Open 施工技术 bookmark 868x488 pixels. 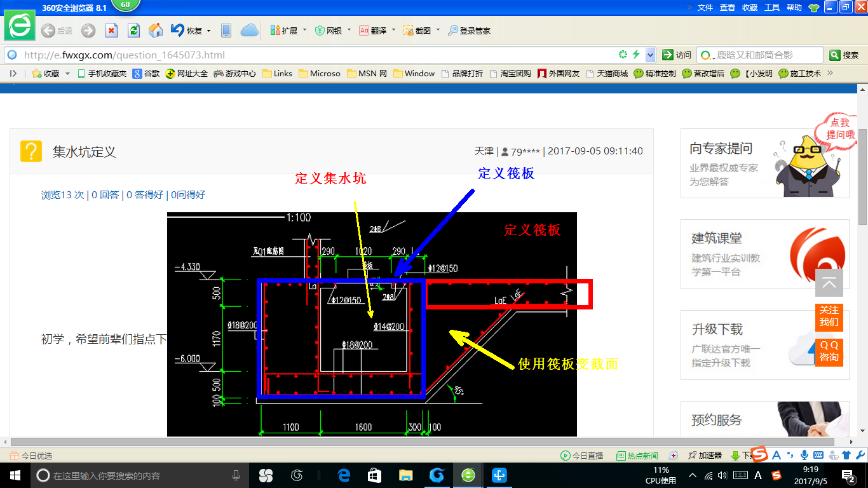click(x=800, y=74)
